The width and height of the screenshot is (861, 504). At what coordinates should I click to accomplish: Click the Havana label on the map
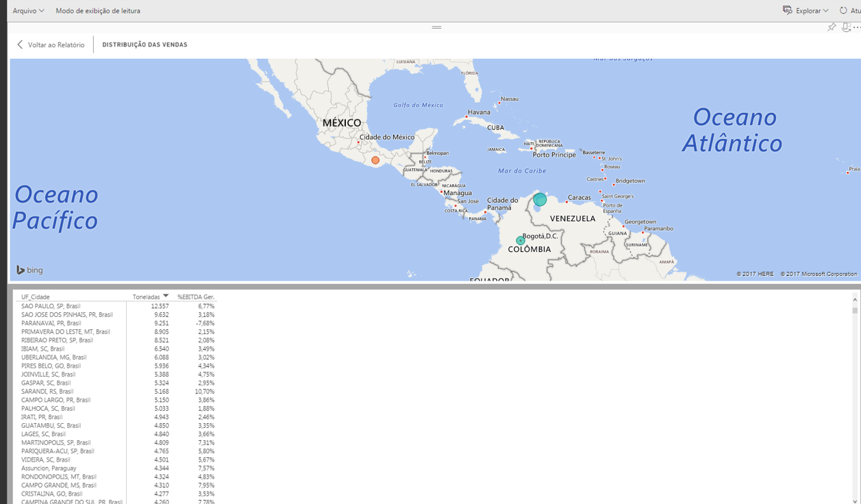coord(479,112)
